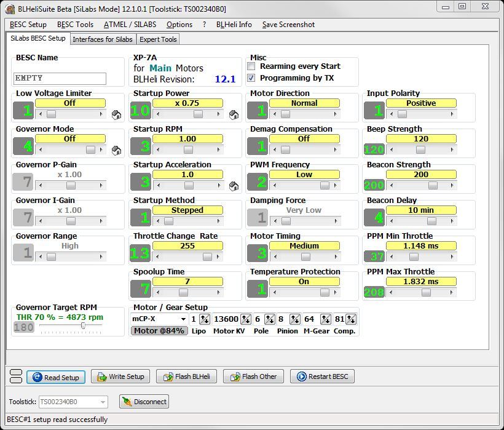The width and height of the screenshot is (504, 430).
Task: Click Pole count spinner arrows
Action: [269, 319]
